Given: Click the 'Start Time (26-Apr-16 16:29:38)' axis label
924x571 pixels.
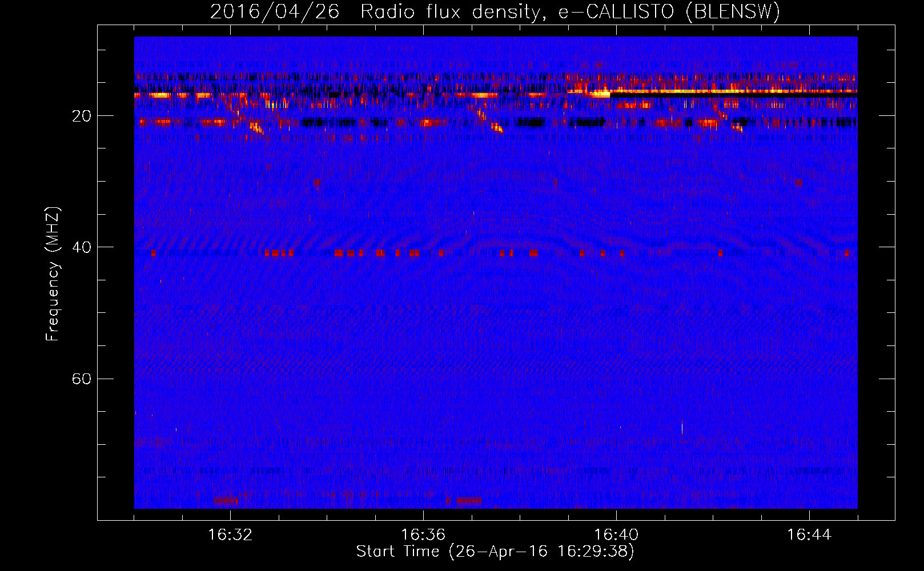Looking at the screenshot, I should coord(495,552).
